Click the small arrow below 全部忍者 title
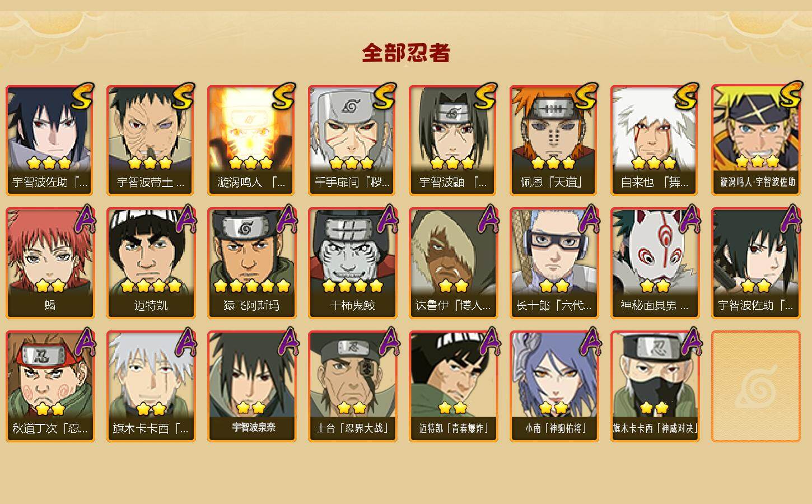This screenshot has height=504, width=812. click(x=406, y=66)
